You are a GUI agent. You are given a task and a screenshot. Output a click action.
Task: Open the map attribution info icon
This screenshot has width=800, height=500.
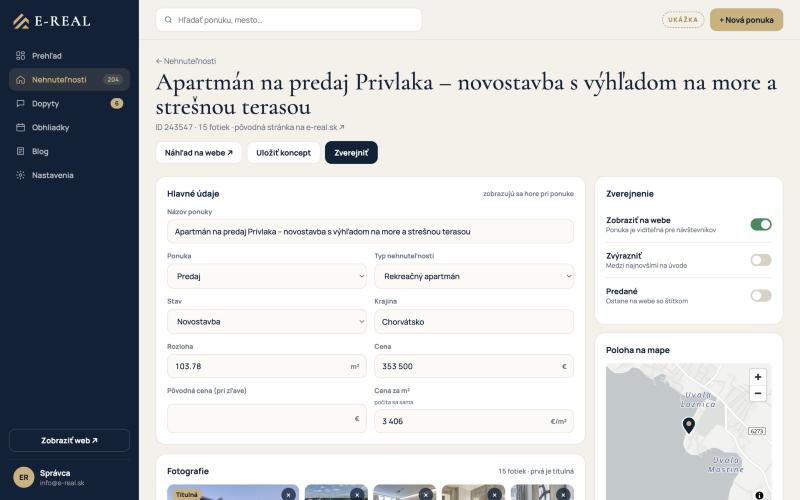point(759,495)
